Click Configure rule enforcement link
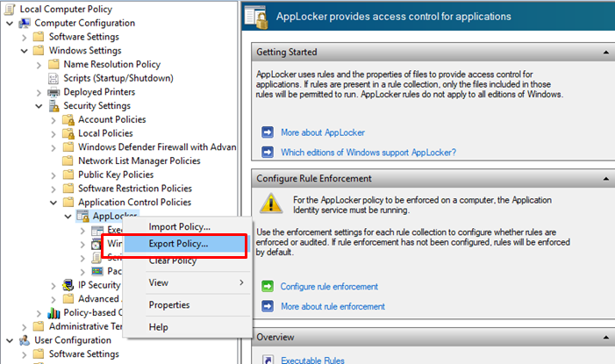The width and height of the screenshot is (615, 364). (x=329, y=287)
